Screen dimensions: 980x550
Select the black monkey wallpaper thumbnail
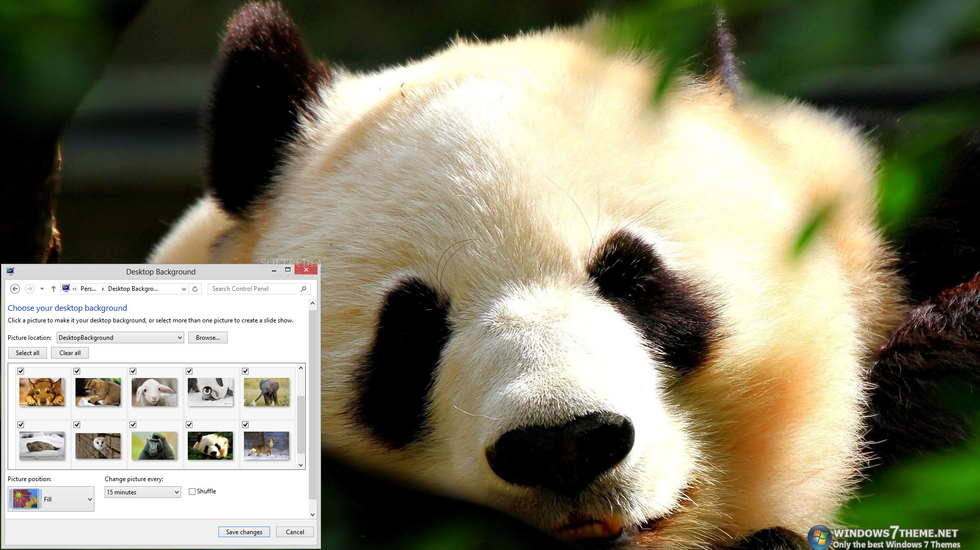[x=154, y=445]
